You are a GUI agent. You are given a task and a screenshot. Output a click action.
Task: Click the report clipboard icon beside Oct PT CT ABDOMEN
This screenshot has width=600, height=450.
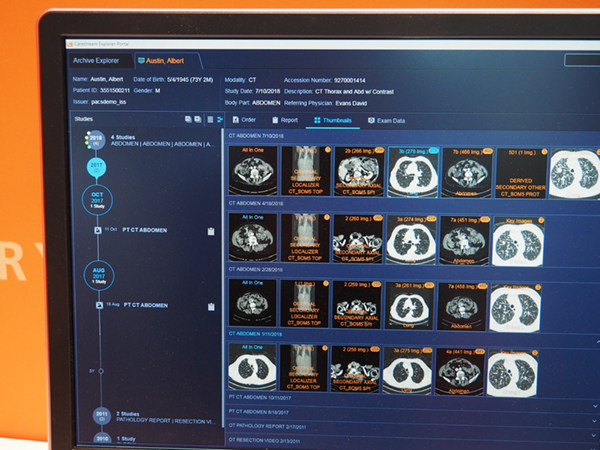click(x=211, y=231)
